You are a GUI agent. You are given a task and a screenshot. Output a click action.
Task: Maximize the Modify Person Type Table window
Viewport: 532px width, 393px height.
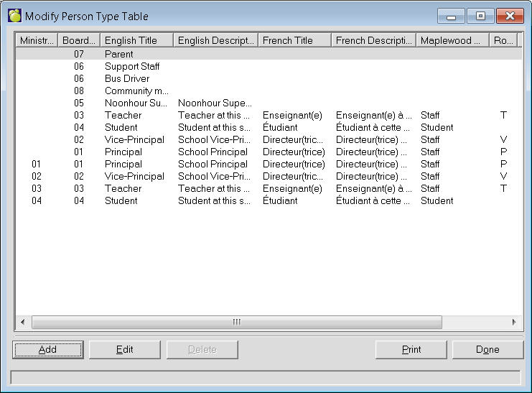pyautogui.click(x=480, y=16)
